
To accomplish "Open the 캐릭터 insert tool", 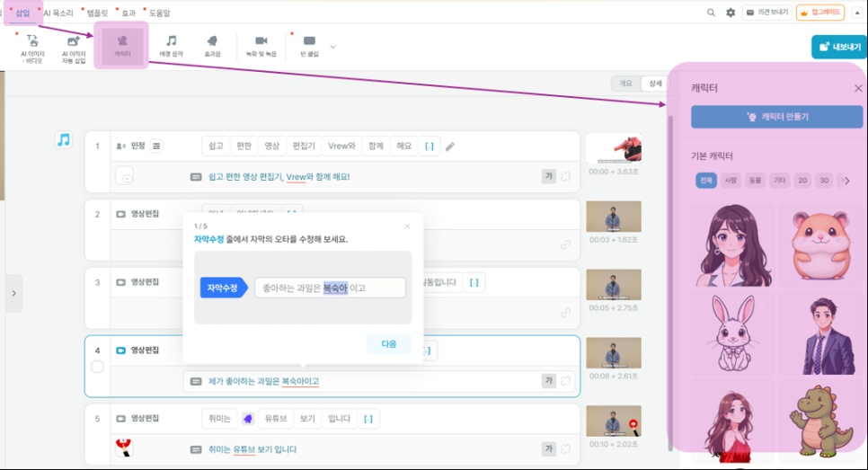I will click(122, 46).
